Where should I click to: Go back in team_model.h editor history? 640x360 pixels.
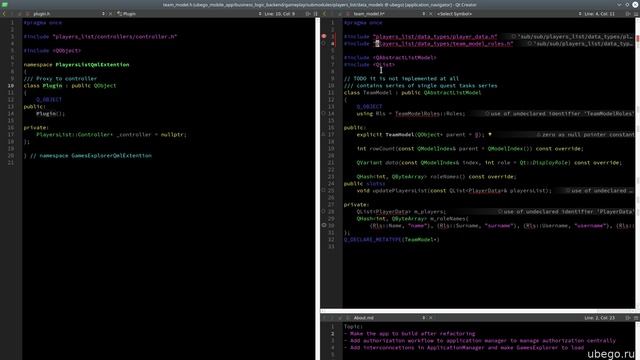point(324,14)
